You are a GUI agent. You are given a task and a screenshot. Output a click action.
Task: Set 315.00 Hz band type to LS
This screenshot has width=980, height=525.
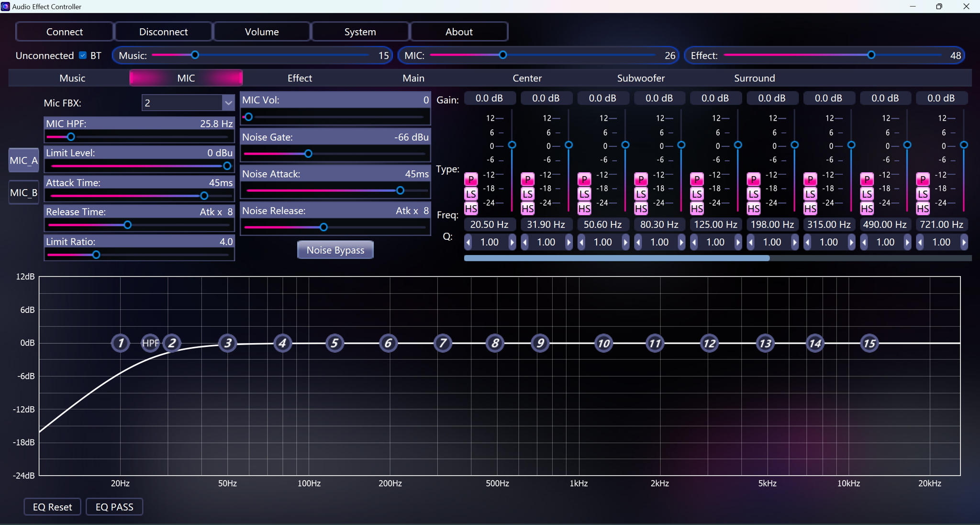point(810,194)
